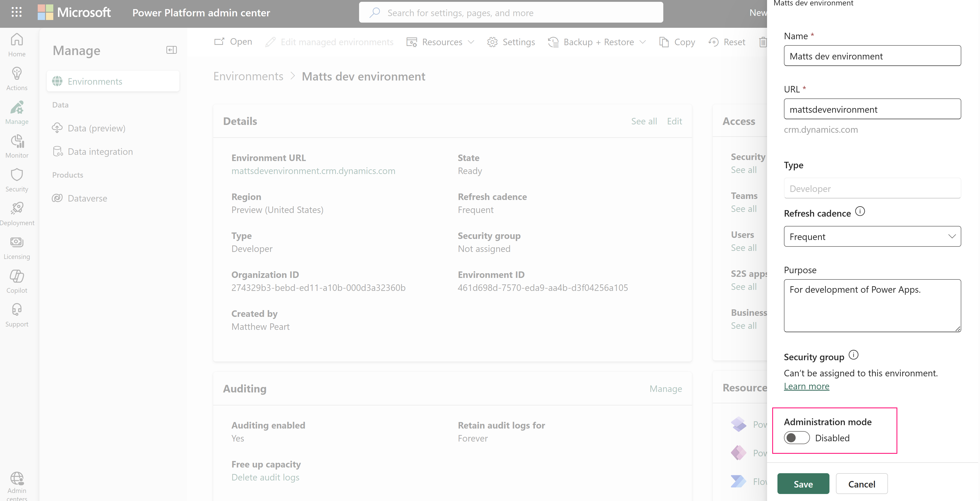Screen dimensions: 980x501
Task: Open the Learn more link
Action: coord(807,386)
